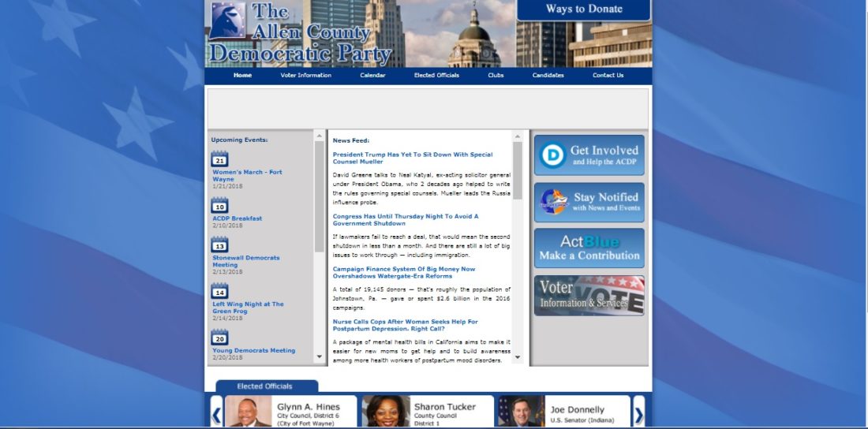Click the Upcoming Events heading

click(x=239, y=140)
